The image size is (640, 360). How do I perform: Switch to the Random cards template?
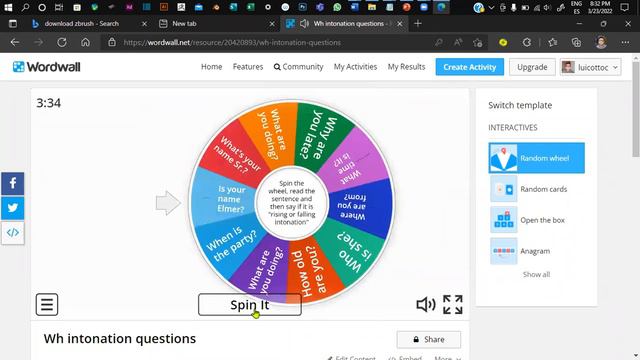[x=536, y=189]
